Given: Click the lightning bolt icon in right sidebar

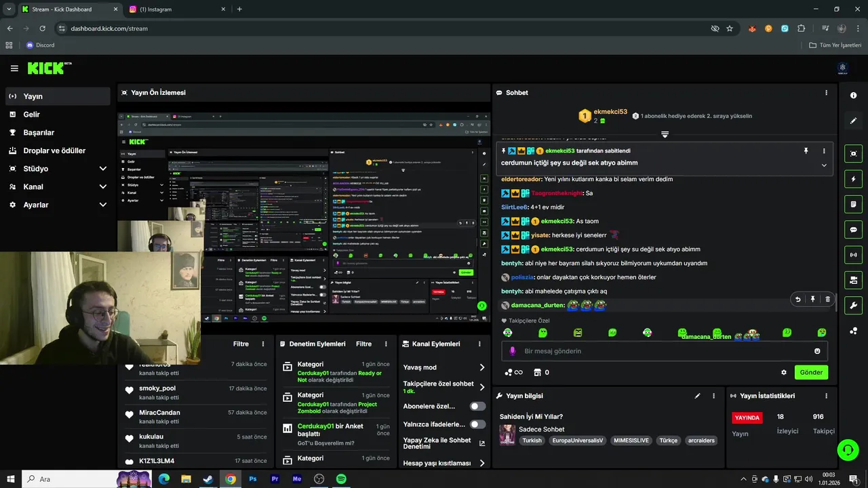Looking at the screenshot, I should 853,179.
